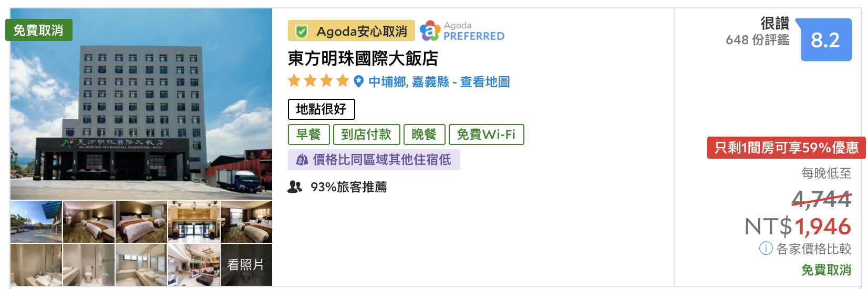Click the four-star hotel rating stars
868x289 pixels.
[318, 81]
